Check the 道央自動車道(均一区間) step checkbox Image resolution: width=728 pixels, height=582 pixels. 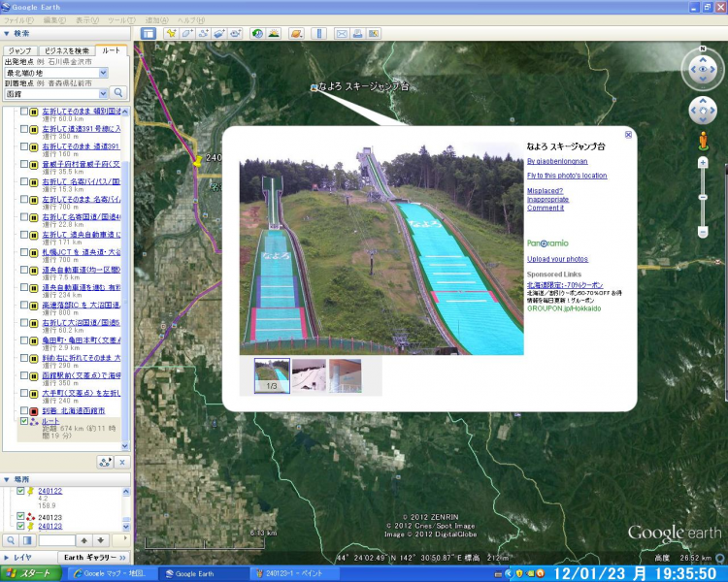(24, 270)
